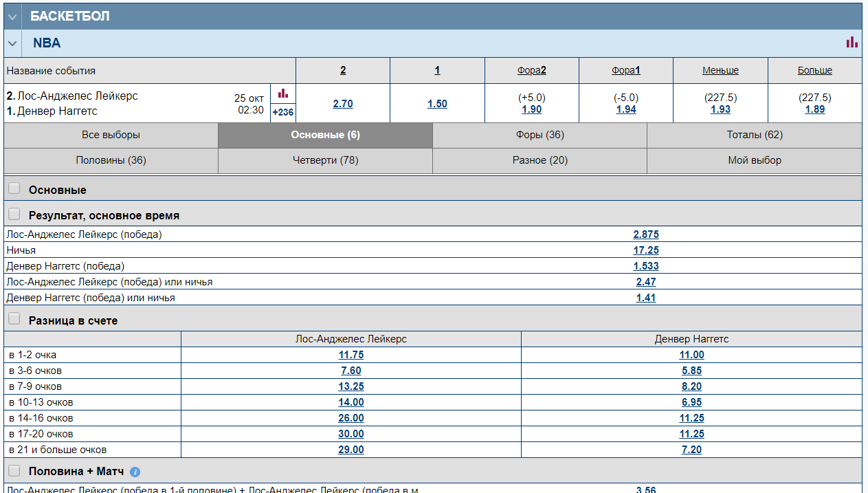Toggle Результат, основное время checkbox
Screen dimensions: 868x493
click(x=14, y=215)
